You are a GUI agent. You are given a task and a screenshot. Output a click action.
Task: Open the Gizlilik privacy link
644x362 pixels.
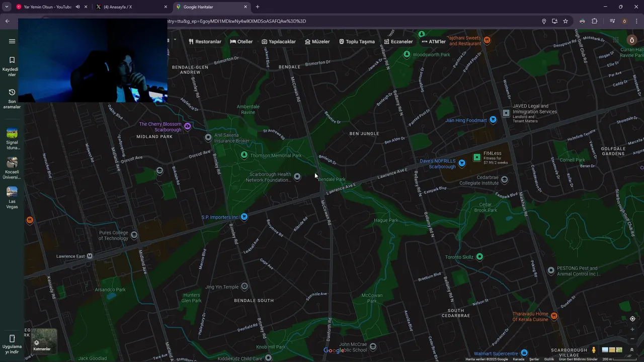pos(549,359)
